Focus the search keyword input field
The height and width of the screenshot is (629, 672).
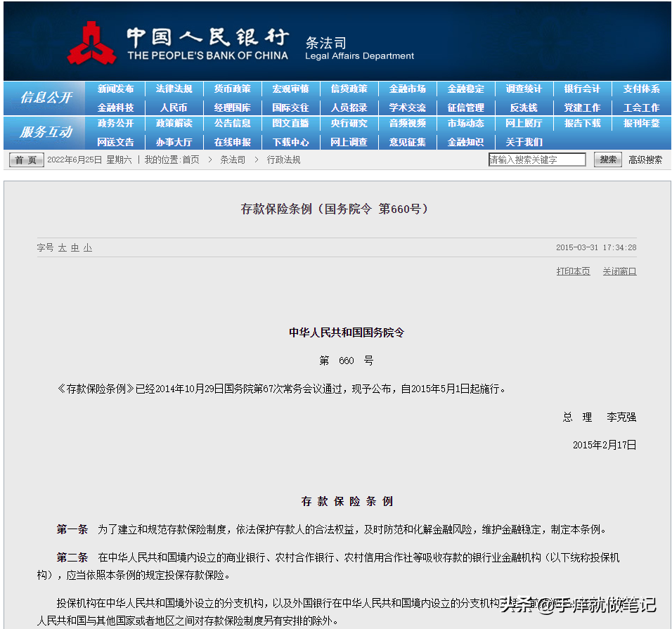pyautogui.click(x=537, y=160)
